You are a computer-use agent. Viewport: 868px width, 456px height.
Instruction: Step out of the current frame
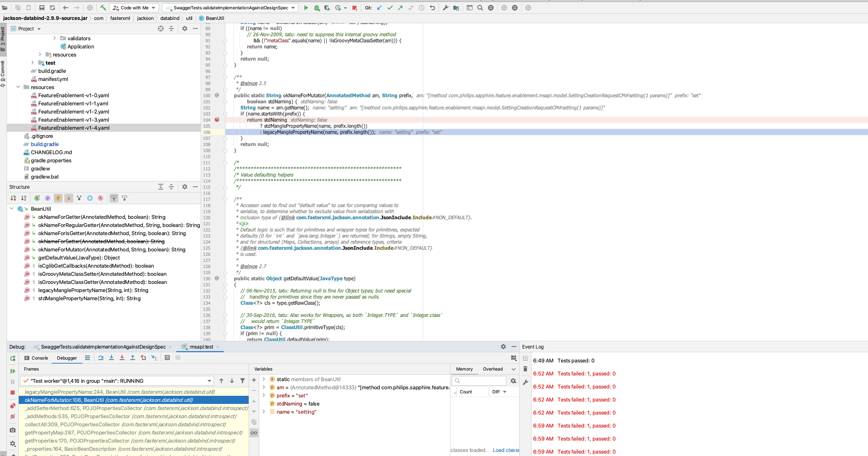tap(132, 358)
